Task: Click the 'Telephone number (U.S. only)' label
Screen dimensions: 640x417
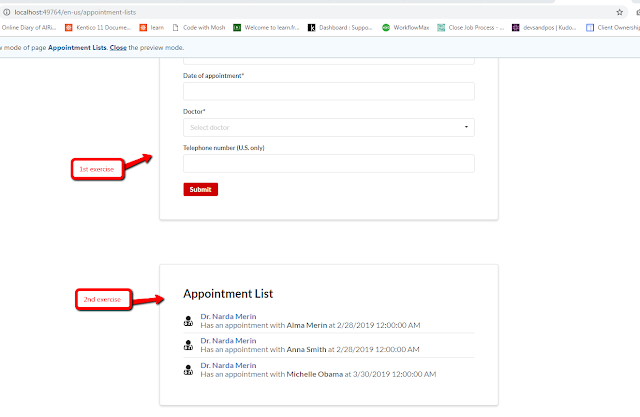Action: click(x=224, y=148)
